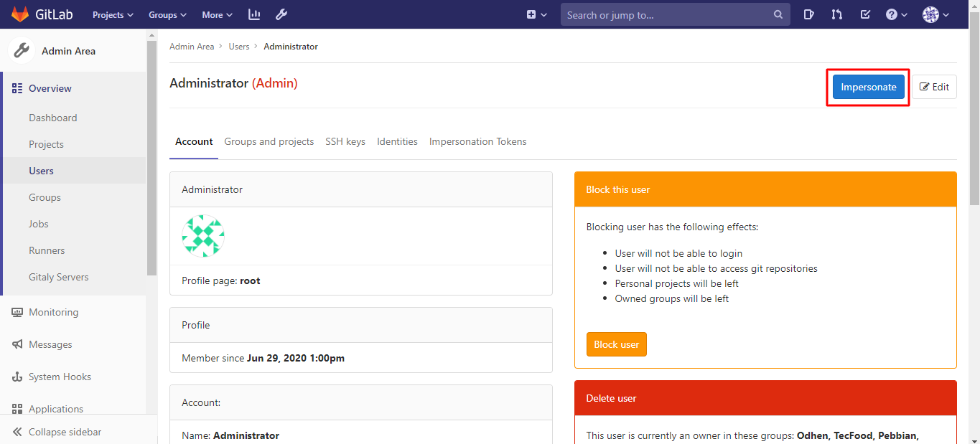Open the Overview section label
Image resolution: width=980 pixels, height=444 pixels.
click(50, 88)
